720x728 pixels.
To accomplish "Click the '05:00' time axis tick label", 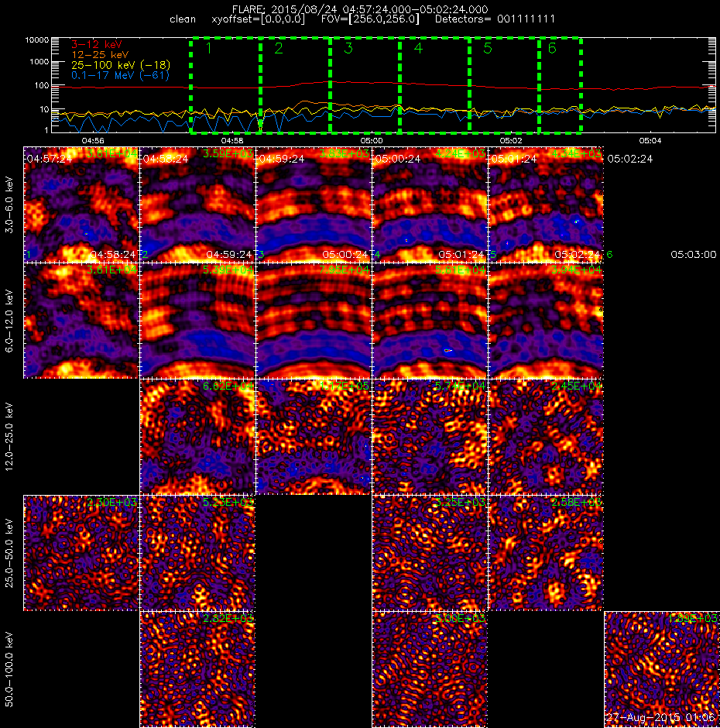I will (372, 140).
